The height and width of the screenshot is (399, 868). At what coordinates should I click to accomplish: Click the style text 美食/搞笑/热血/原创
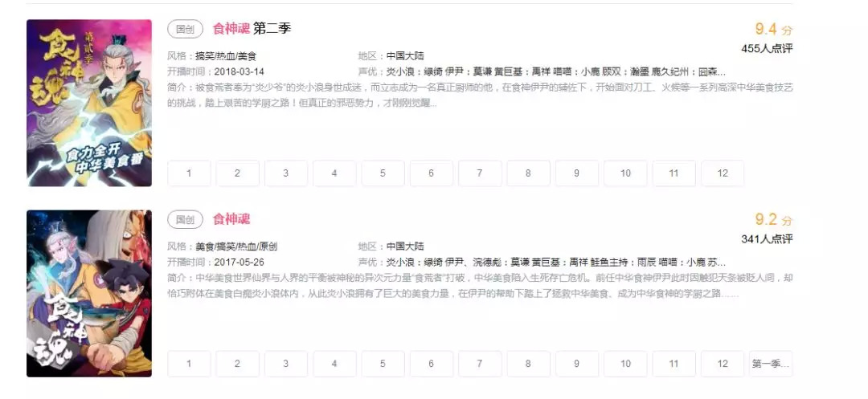[236, 246]
